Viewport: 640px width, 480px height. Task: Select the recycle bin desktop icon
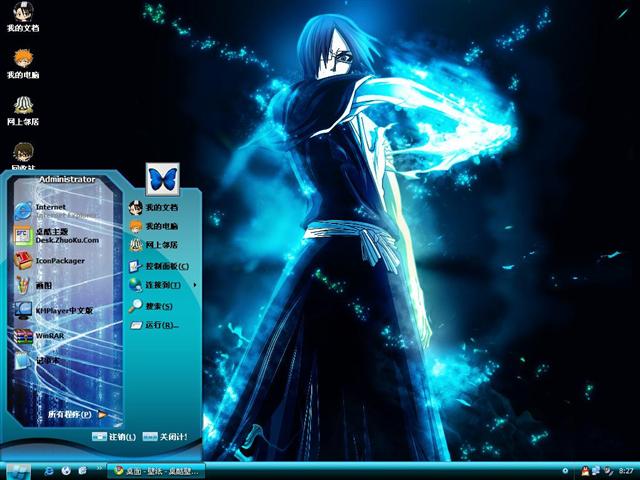tap(23, 156)
